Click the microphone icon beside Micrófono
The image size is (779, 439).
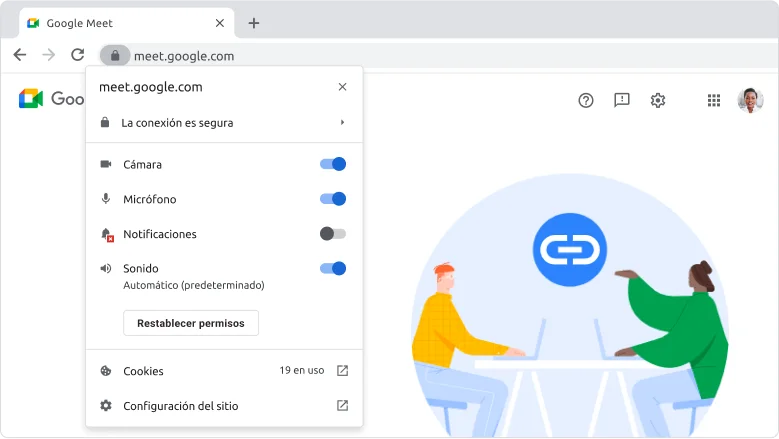click(x=106, y=199)
